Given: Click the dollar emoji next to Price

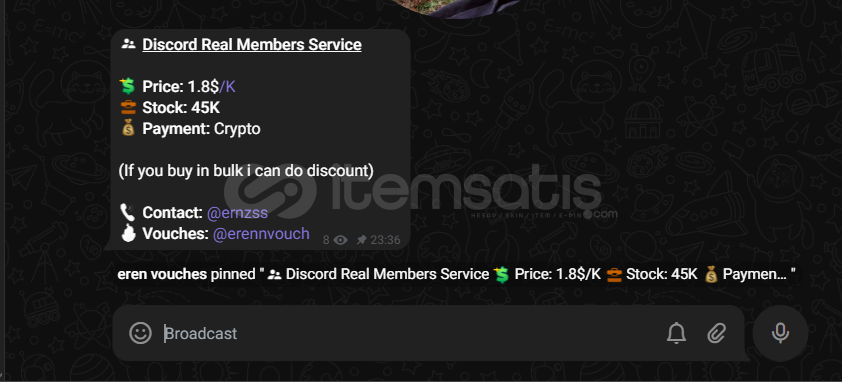Looking at the screenshot, I should [127, 87].
